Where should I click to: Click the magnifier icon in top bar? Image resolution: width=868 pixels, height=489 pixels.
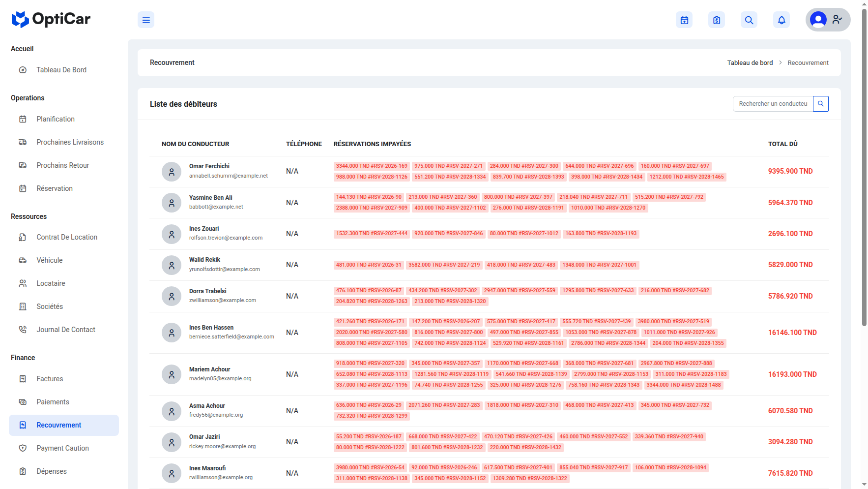pos(749,20)
